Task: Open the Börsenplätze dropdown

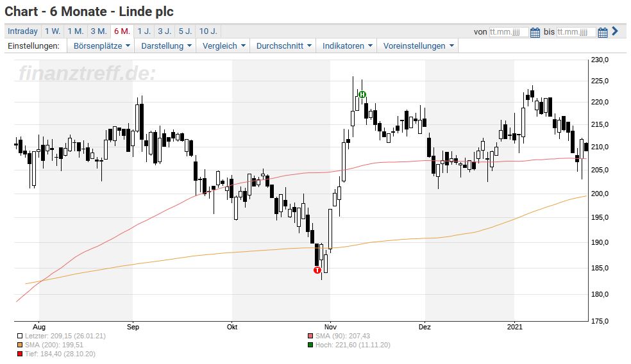Action: click(101, 46)
